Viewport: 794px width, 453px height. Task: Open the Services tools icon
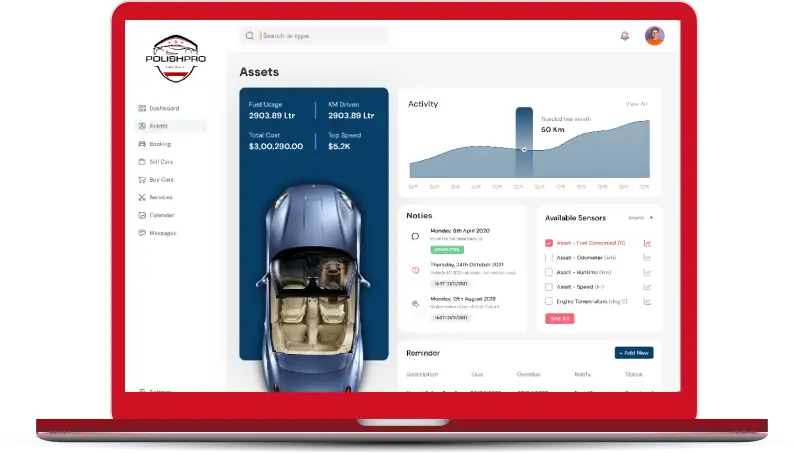pyautogui.click(x=141, y=198)
